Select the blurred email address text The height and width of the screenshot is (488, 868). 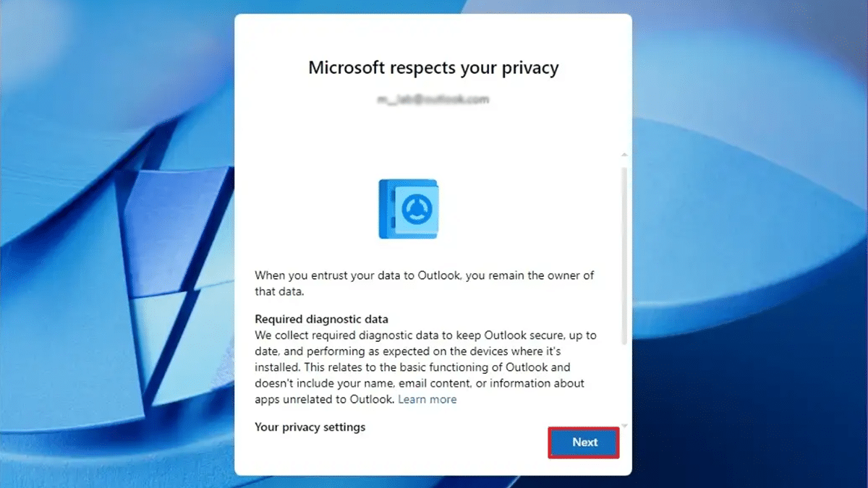tap(433, 100)
